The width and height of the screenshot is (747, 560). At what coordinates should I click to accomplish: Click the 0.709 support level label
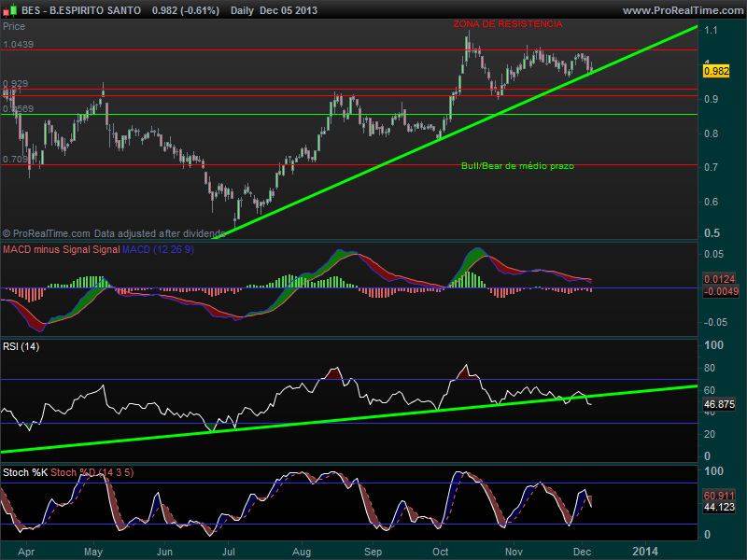15,159
